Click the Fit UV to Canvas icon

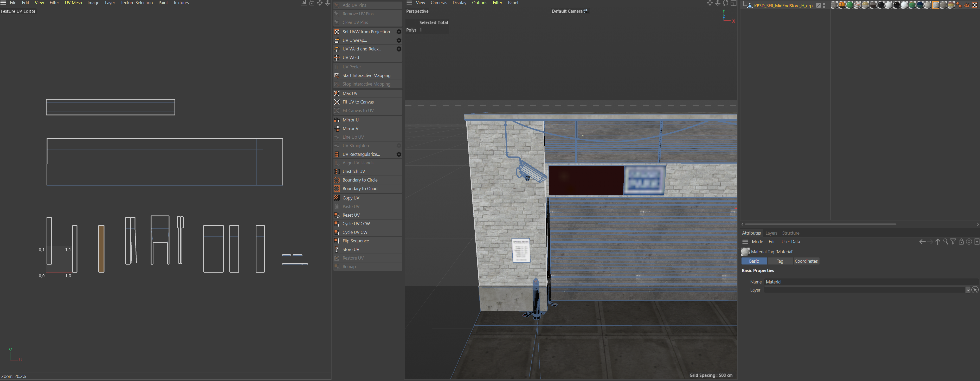[337, 102]
